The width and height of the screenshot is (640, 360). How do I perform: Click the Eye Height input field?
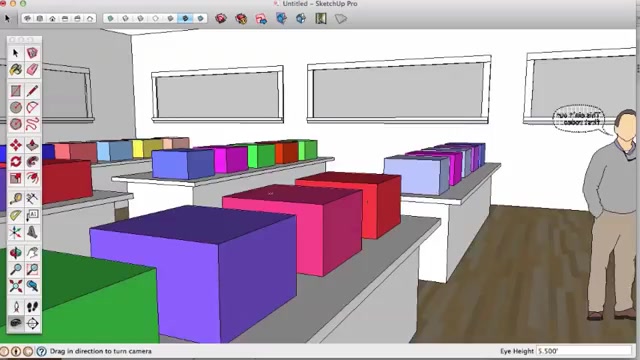pyautogui.click(x=584, y=351)
